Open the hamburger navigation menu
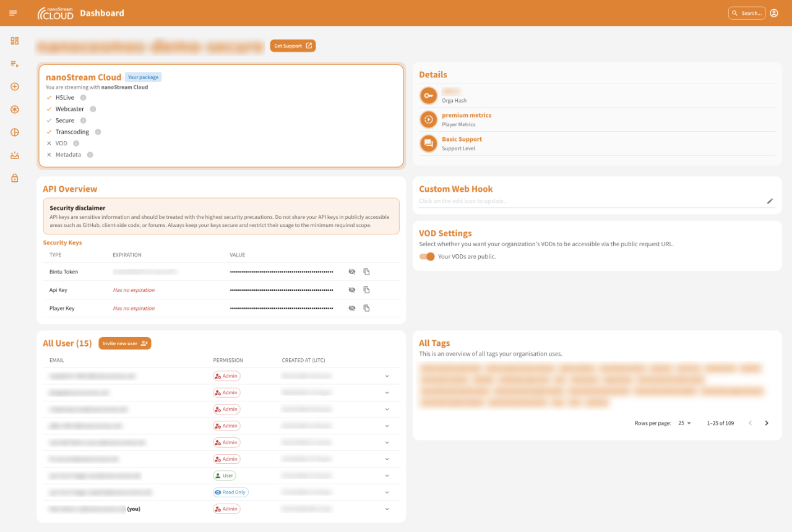The width and height of the screenshot is (792, 532). click(x=13, y=13)
